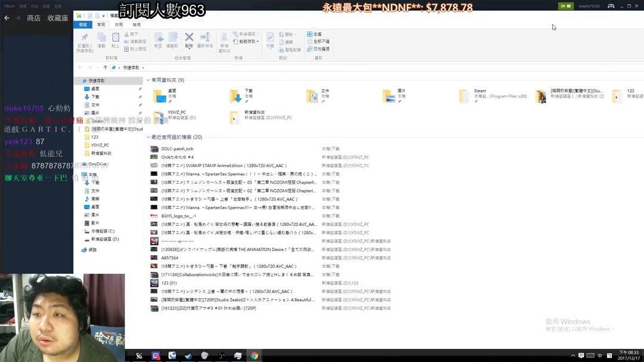Collapse the 最近使用過的檔案 (20) group

click(148, 137)
